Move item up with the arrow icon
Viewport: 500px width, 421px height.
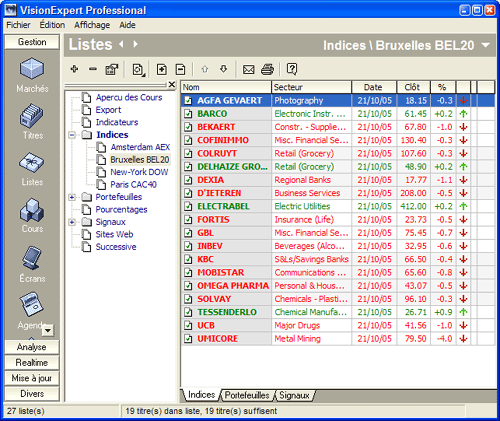point(205,69)
